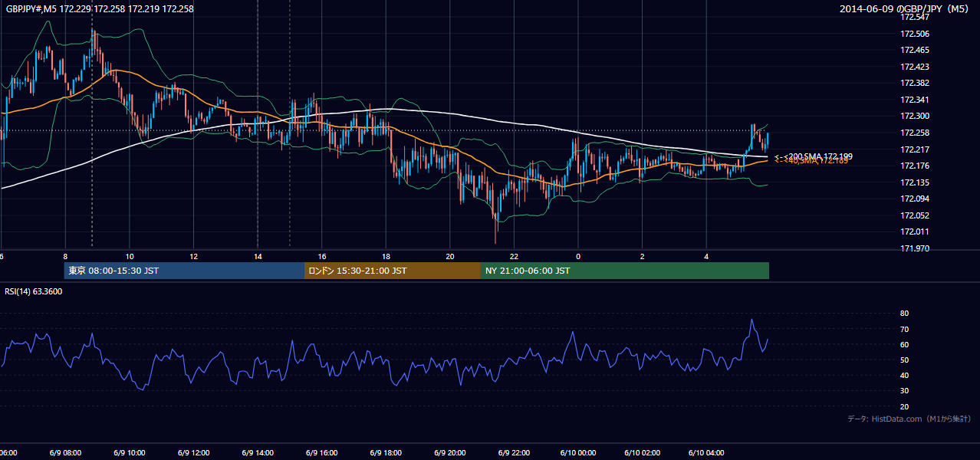
Task: Click price axis value 172.341
Action: 914,100
